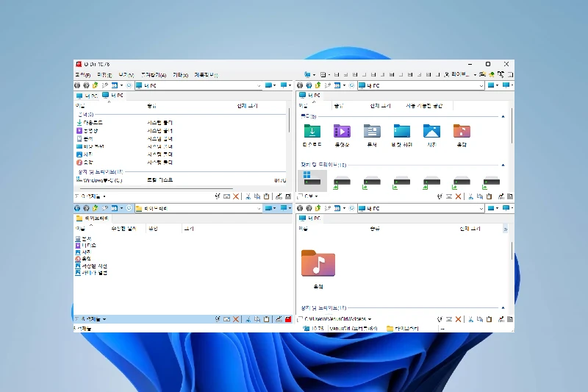Click paste clipboard icon in details-list pane status
Image resolution: width=588 pixels, height=392 pixels.
tap(266, 196)
